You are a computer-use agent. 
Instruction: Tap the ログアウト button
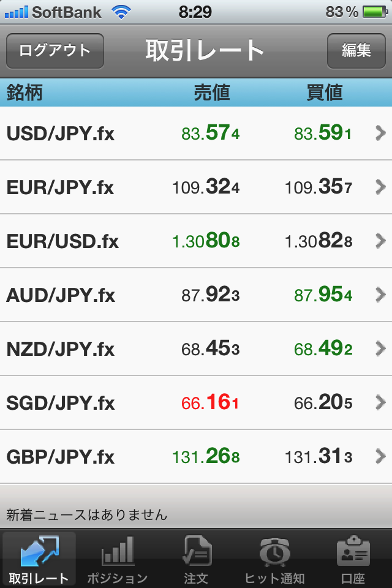click(55, 51)
